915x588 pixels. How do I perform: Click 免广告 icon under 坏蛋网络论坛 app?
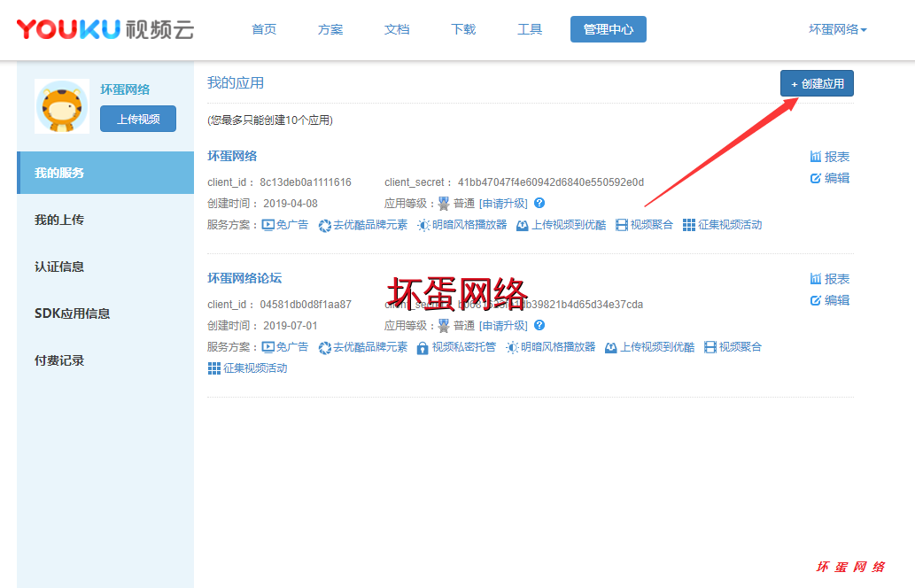tap(268, 347)
